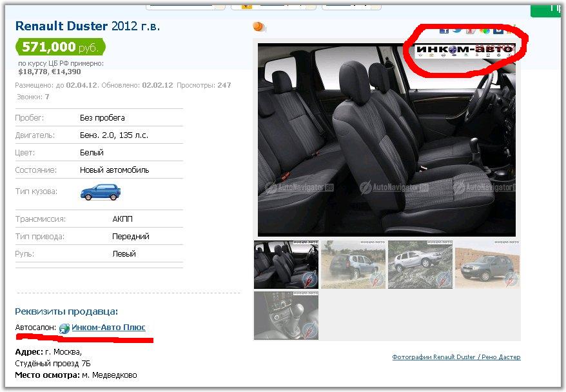Open the Инком-Авто Плюс dealer link
Viewport: 566px width, 392px height.
108,328
